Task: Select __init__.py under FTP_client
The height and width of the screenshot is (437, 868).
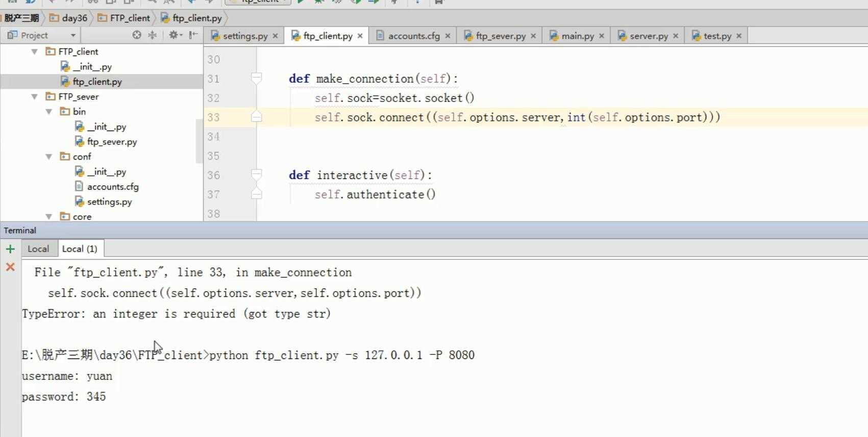Action: click(x=92, y=67)
